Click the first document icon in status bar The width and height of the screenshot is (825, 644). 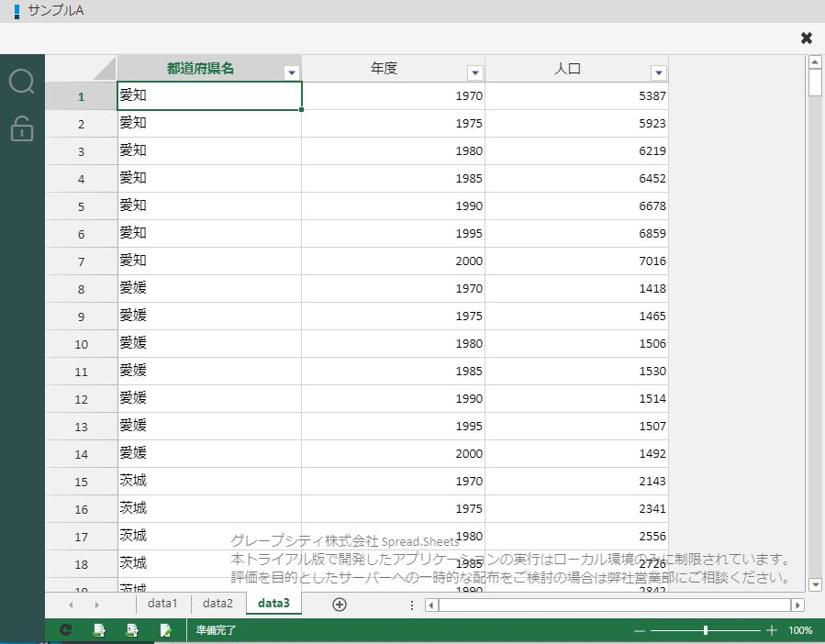click(99, 630)
